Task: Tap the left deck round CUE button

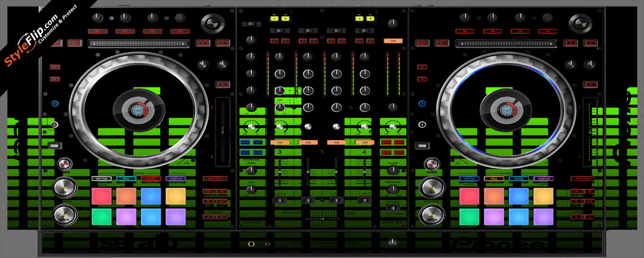Action: tap(64, 187)
